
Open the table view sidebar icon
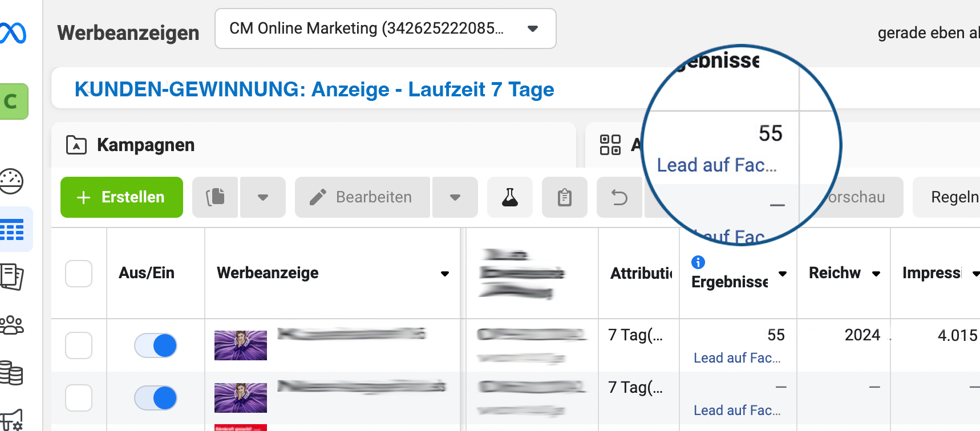pos(13,230)
